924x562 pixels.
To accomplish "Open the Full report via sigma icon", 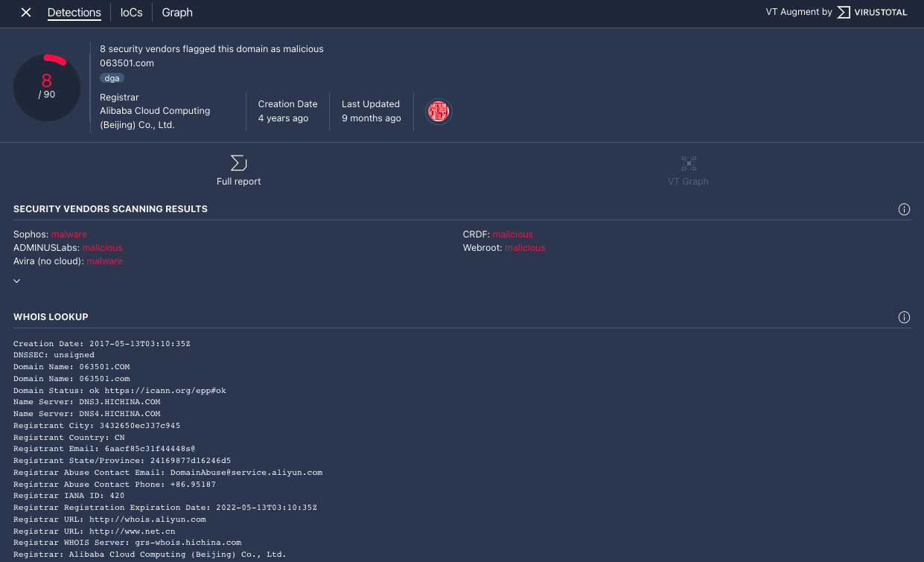I will point(238,169).
